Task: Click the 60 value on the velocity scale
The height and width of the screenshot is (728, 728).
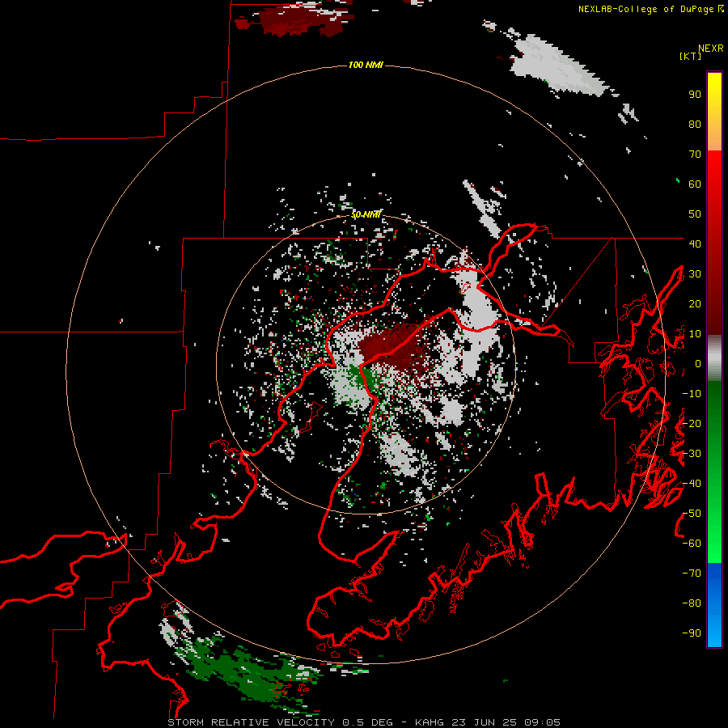Action: point(695,184)
